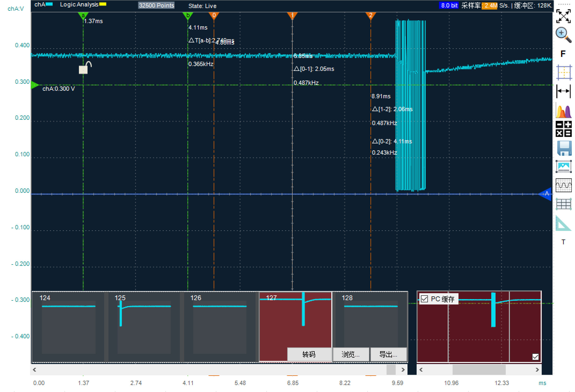Click the horizontal width measurement cursor icon
This screenshot has height=392, width=575.
pos(563,91)
